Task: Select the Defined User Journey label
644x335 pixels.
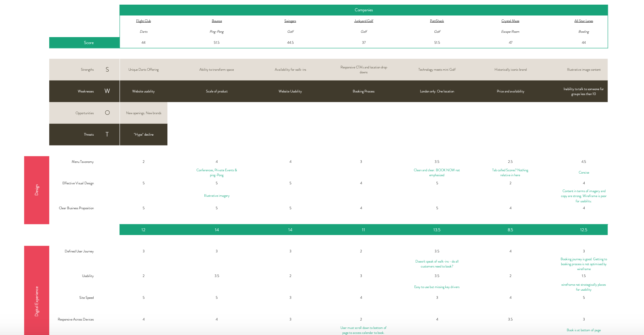Action: pyautogui.click(x=79, y=251)
